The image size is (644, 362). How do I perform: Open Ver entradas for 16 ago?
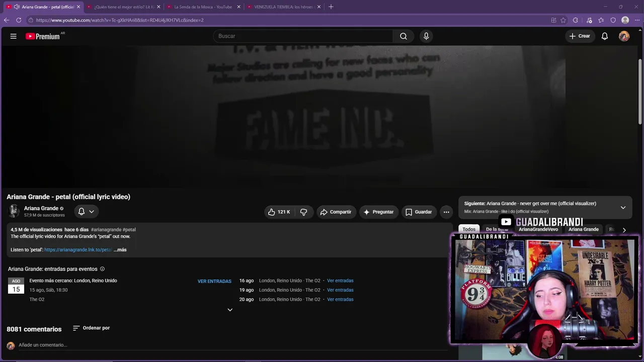tap(340, 281)
